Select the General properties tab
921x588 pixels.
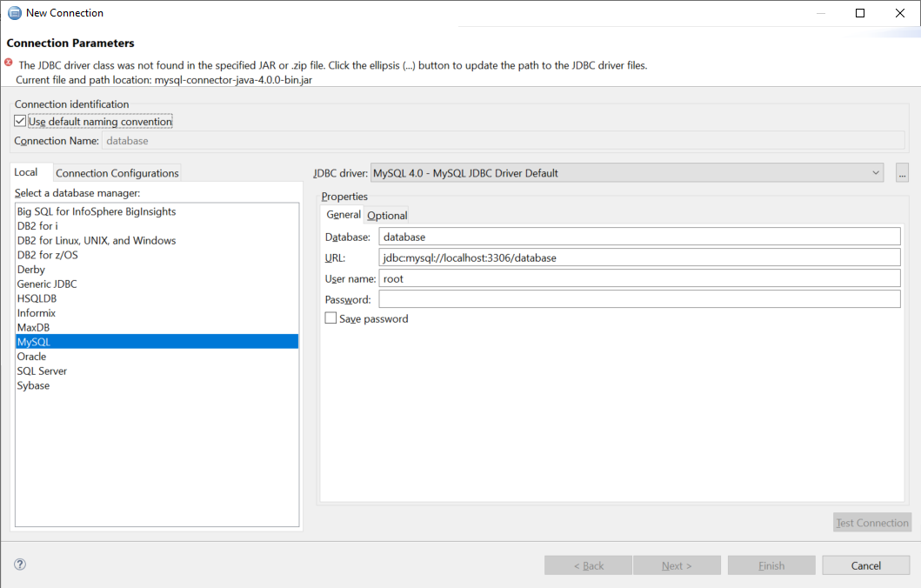click(x=343, y=215)
